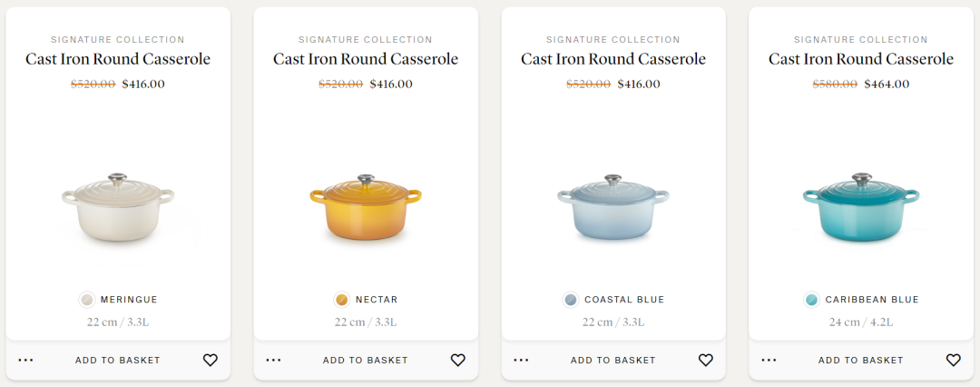Open the Caribbean Blue casserole product photo
This screenshot has height=387, width=980.
(x=861, y=209)
